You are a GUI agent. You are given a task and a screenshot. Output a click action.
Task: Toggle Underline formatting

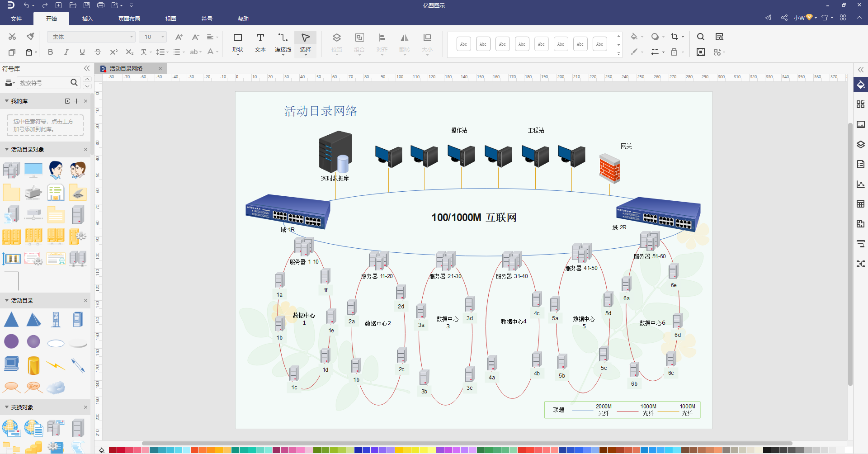[x=82, y=52]
